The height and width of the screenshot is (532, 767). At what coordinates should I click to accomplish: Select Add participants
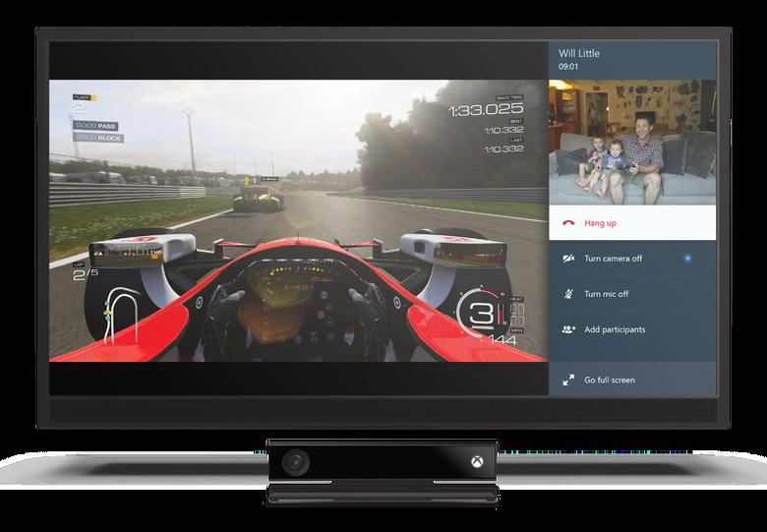coord(632,329)
